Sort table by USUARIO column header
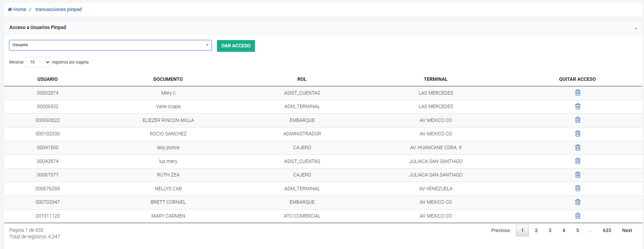The width and height of the screenshot is (644, 249). (x=47, y=79)
